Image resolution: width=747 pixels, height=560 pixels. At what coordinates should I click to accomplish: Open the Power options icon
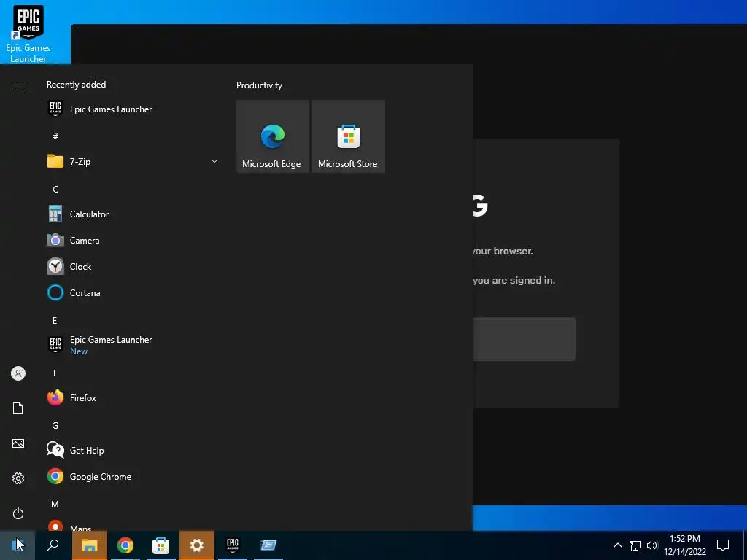pyautogui.click(x=18, y=513)
